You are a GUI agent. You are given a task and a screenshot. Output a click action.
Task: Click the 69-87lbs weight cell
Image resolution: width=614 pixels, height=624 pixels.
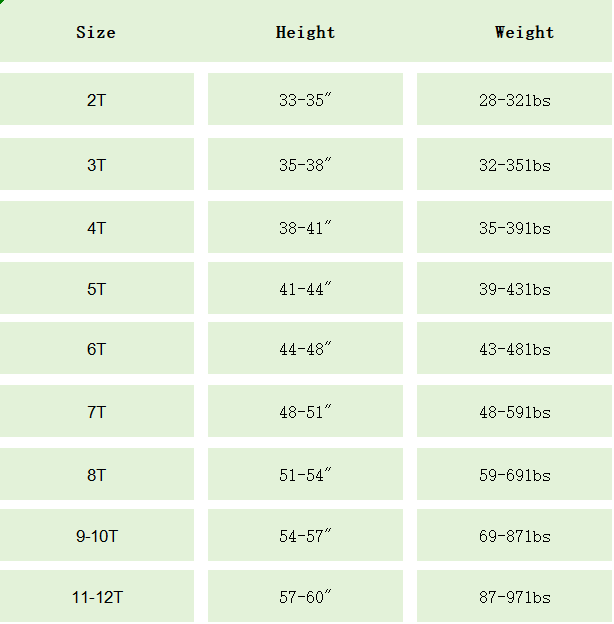click(x=514, y=536)
